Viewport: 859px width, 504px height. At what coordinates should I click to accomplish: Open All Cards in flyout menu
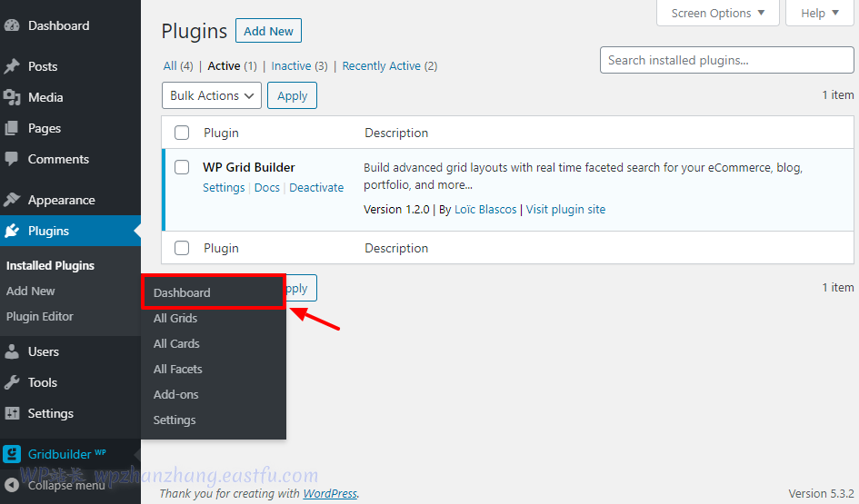(x=175, y=343)
